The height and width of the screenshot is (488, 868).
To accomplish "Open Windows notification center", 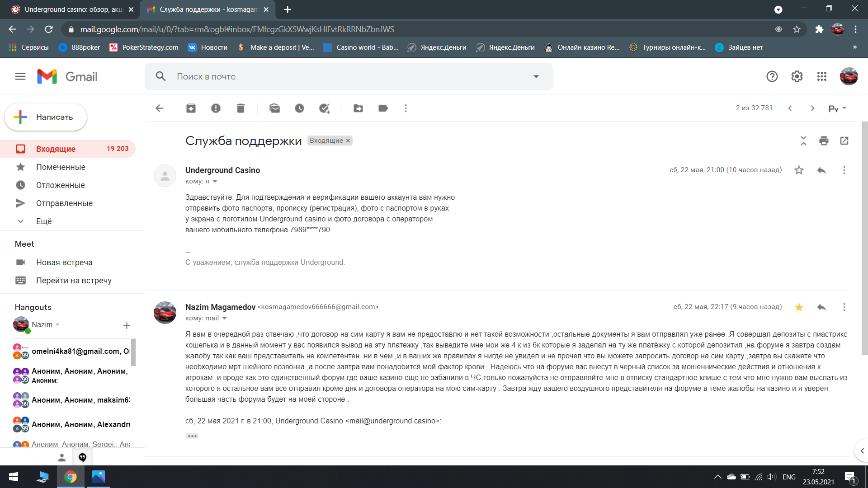I will tap(850, 477).
